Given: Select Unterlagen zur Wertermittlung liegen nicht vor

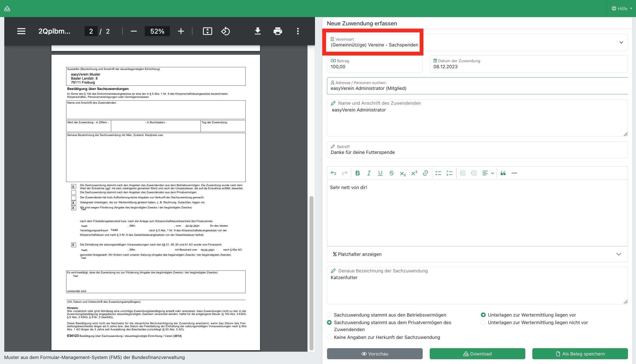Looking at the screenshot, I should click(483, 322).
